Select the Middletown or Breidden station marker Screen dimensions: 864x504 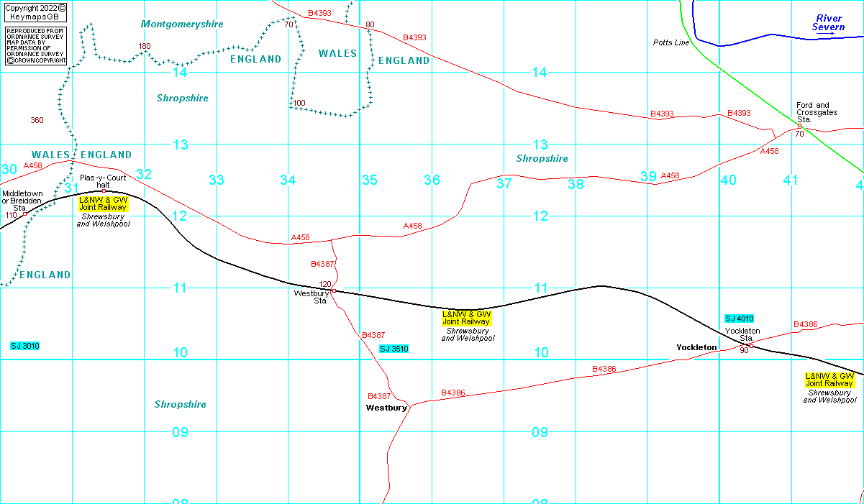coord(25,214)
